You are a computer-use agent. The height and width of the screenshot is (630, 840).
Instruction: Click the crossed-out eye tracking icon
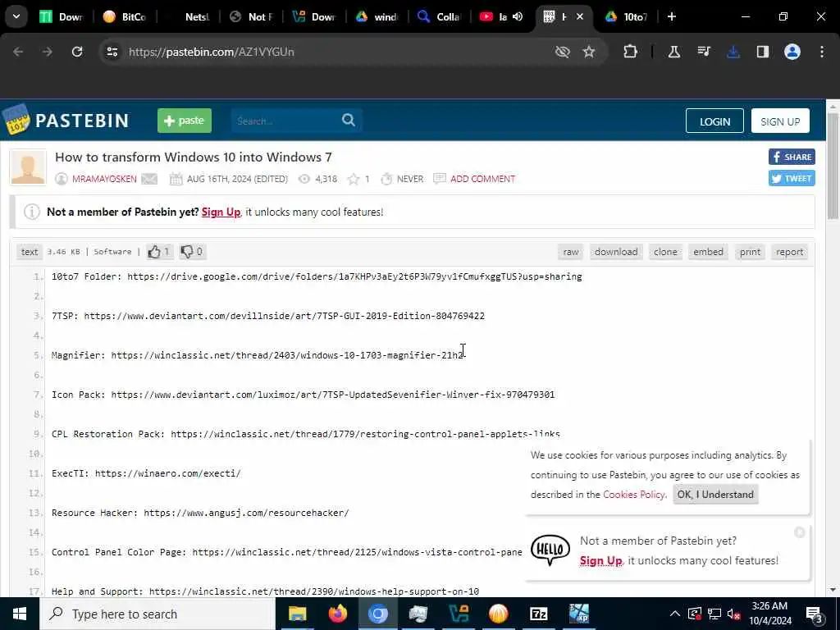tap(563, 52)
